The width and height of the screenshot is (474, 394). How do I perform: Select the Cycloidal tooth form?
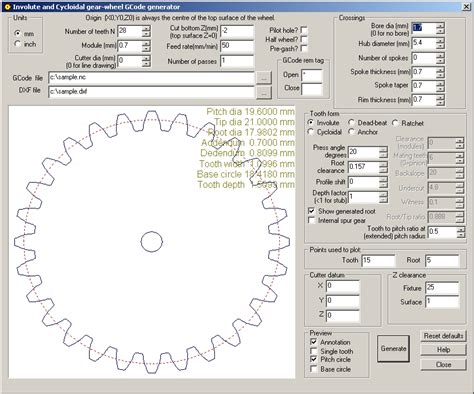coord(310,132)
